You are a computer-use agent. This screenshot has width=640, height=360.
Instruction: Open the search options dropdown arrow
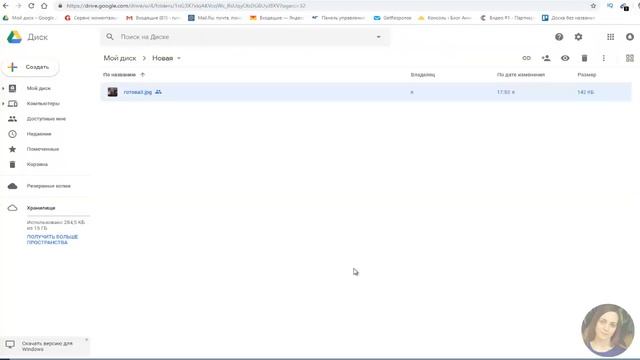(378, 37)
